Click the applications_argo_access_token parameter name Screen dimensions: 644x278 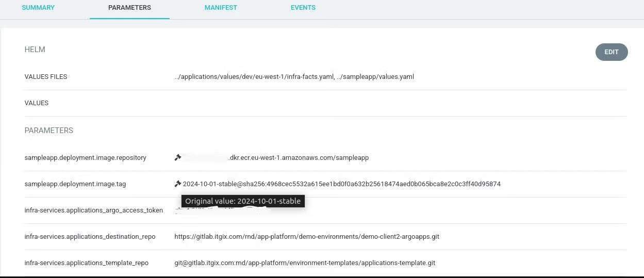click(93, 210)
